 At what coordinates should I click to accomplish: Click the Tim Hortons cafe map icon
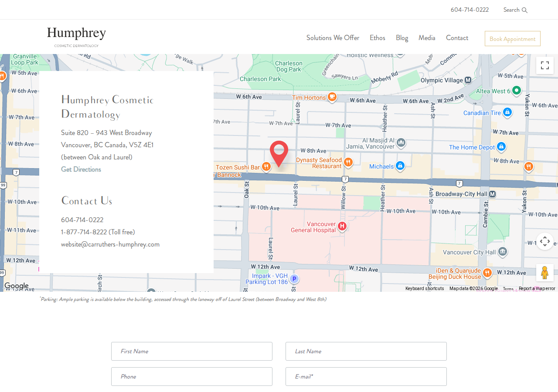(x=332, y=97)
